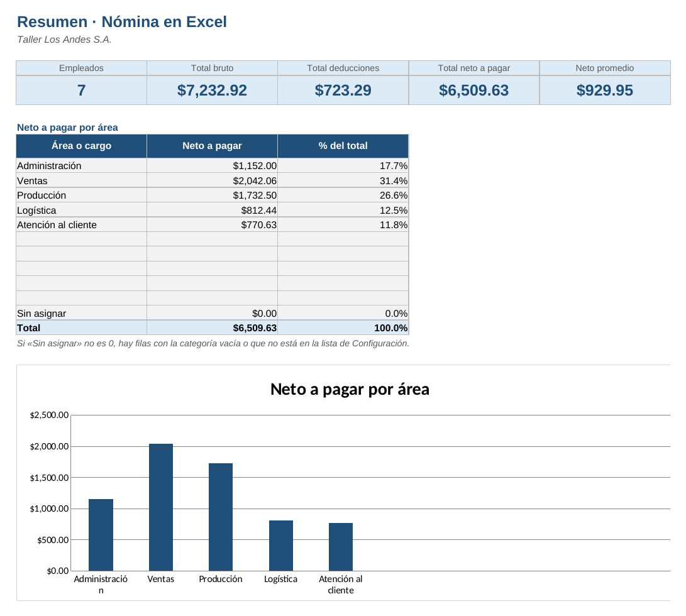The height and width of the screenshot is (616, 686).
Task: Click the Producción bar in the chart
Action: point(221,517)
